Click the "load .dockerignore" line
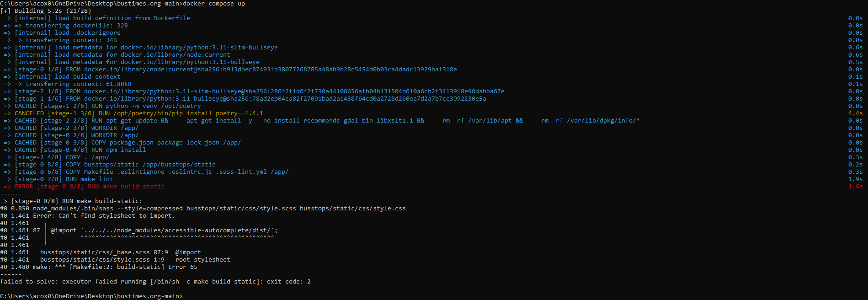This screenshot has height=300, width=868. click(x=67, y=33)
